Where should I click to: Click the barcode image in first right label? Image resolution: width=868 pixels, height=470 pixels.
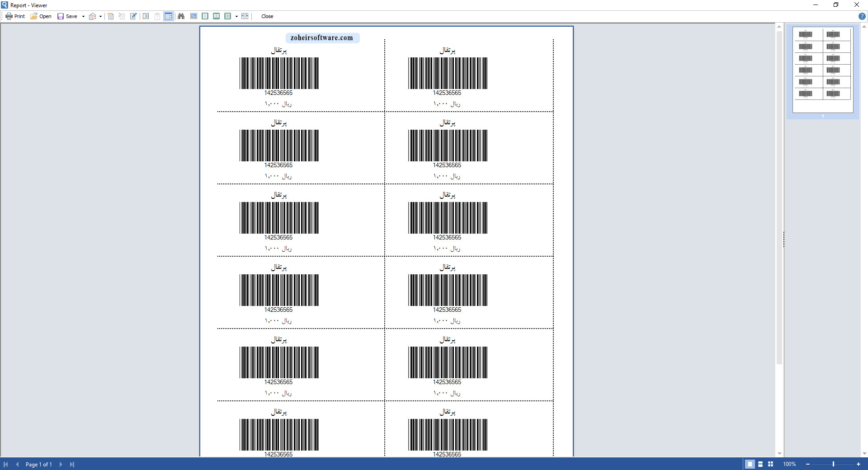click(448, 73)
